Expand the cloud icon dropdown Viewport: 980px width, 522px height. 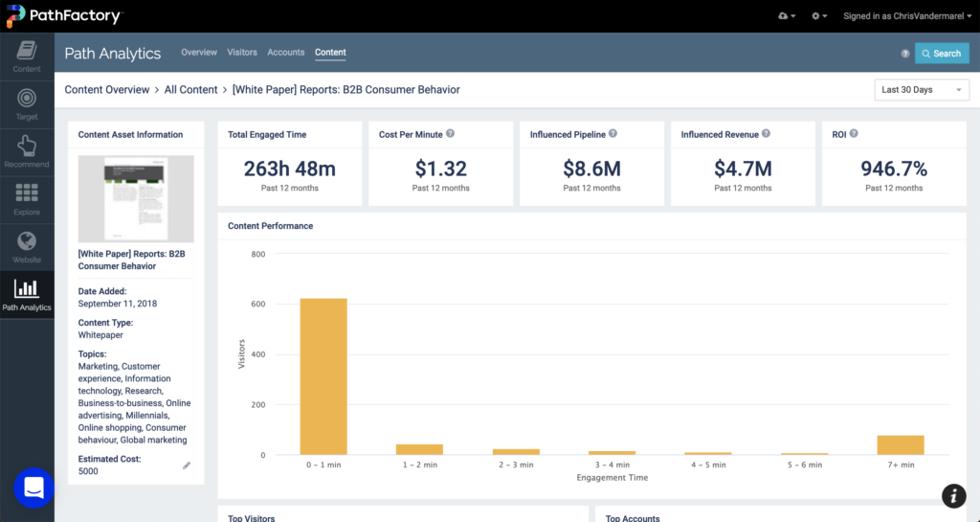click(786, 16)
